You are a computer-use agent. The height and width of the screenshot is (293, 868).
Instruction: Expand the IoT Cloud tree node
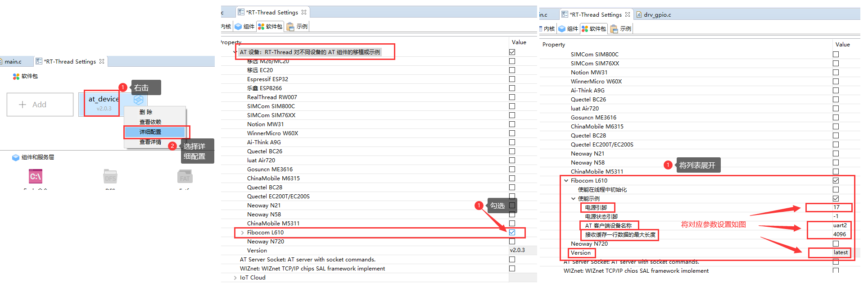point(235,278)
